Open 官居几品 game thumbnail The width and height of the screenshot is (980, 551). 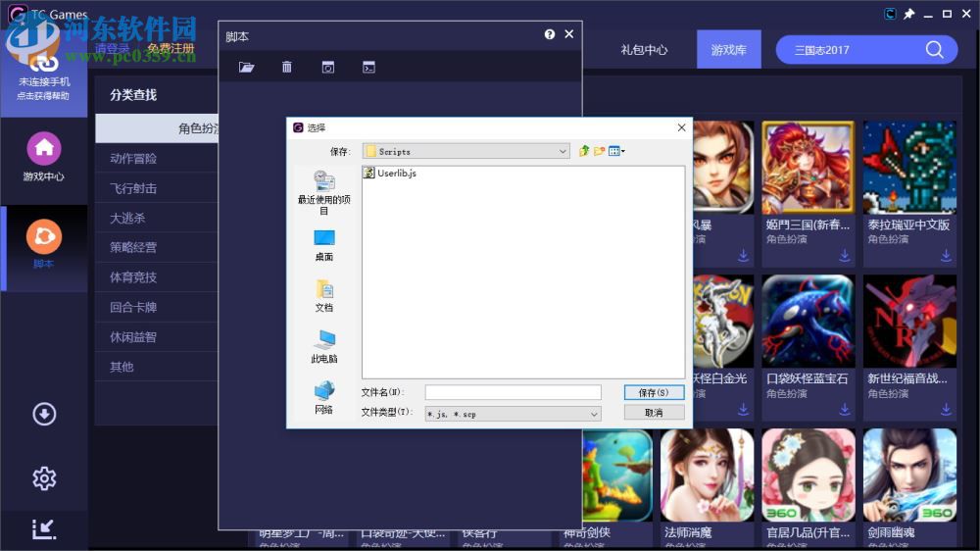click(x=808, y=476)
